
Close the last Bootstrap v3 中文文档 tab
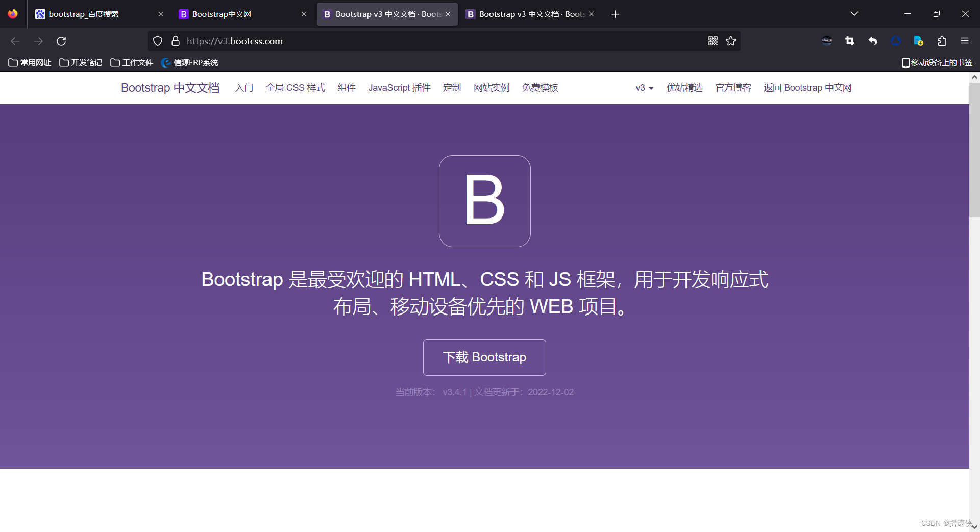point(591,14)
